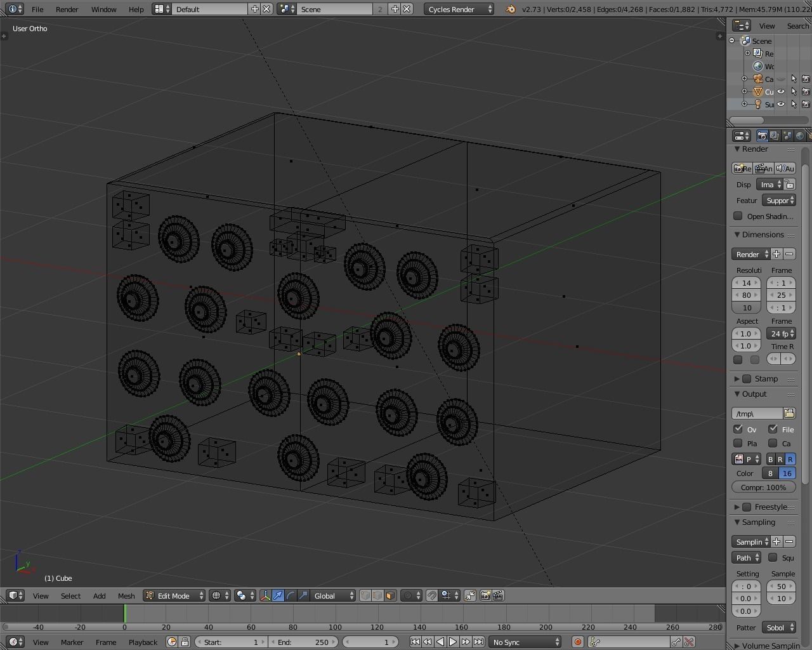Screen dimensions: 812x650
Task: Toggle the timeline lock time to editors icon
Action: tap(185, 642)
